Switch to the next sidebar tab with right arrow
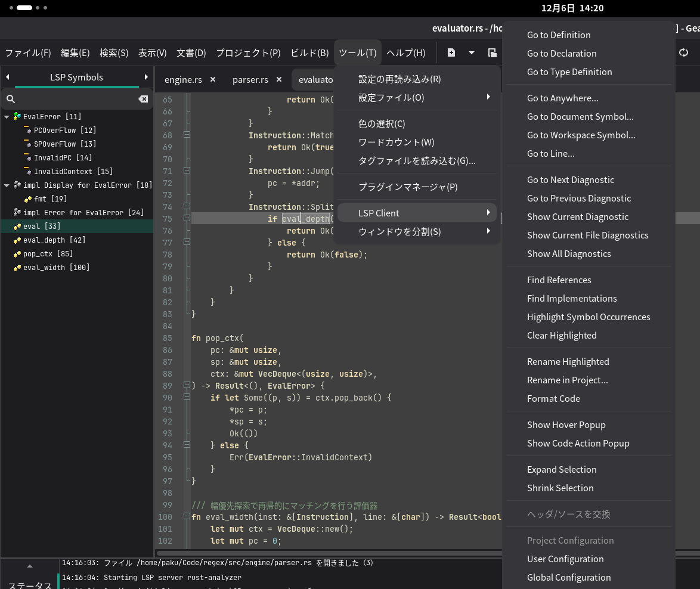 [146, 77]
